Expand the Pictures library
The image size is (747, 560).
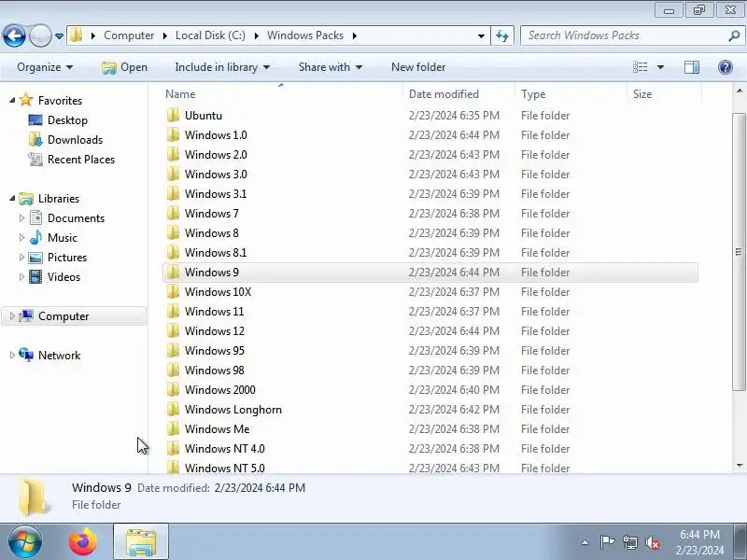pos(21,257)
